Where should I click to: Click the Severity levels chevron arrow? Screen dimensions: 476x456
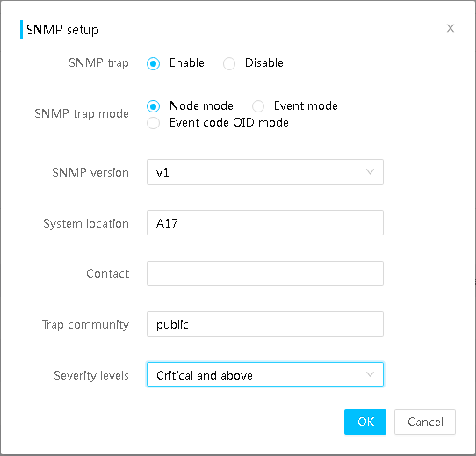coord(370,374)
